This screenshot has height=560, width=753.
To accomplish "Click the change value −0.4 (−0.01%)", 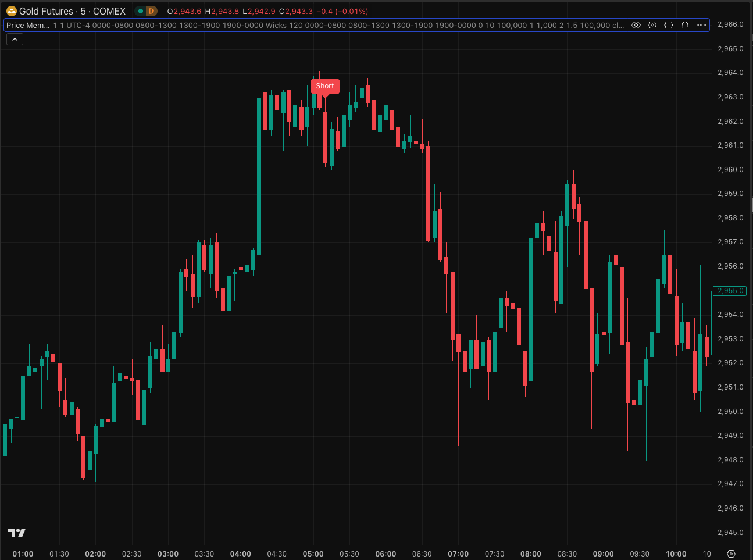I will click(x=342, y=11).
